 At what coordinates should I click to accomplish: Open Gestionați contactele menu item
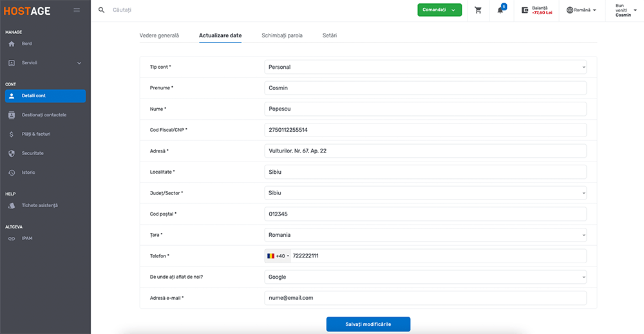click(45, 115)
